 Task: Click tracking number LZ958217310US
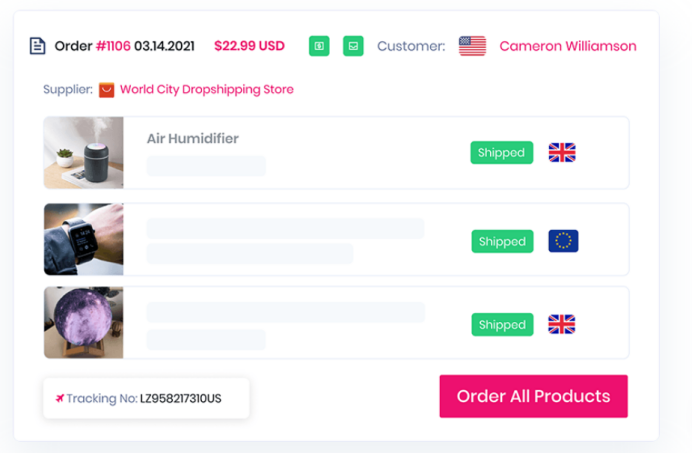[181, 399]
